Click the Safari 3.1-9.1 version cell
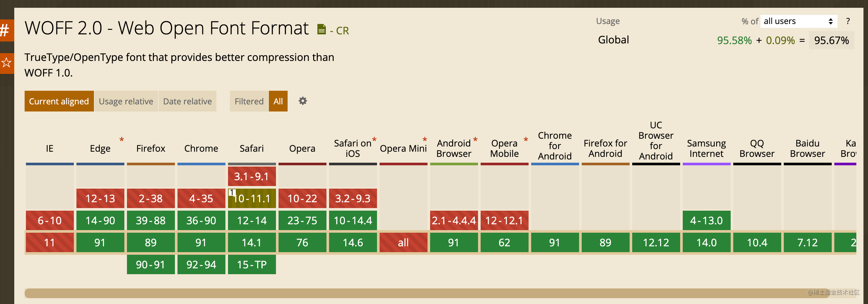Screen dimensions: 868x304 252,176
